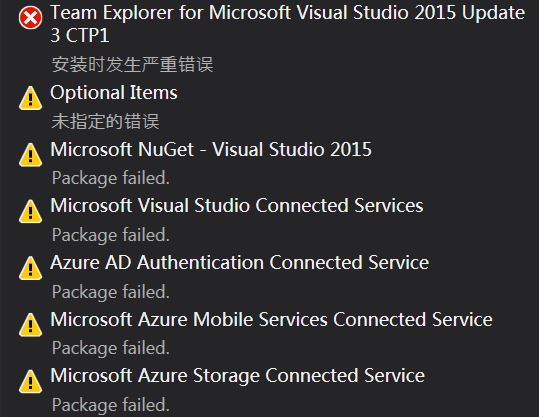Click the 安装时发生严重错误 error message

point(132,64)
